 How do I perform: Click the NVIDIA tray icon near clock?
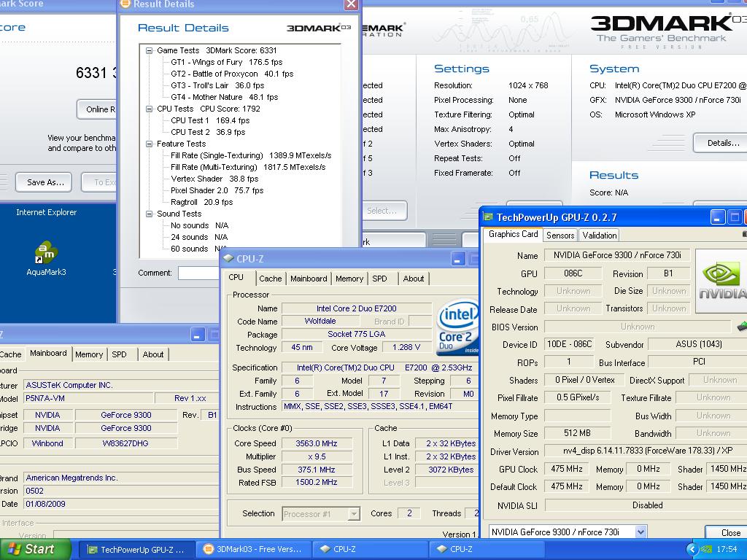[x=706, y=550]
